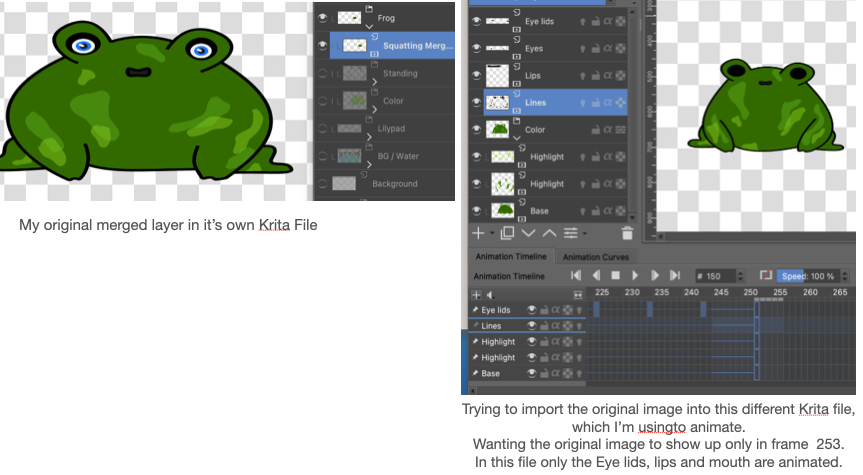This screenshot has width=863, height=475.
Task: Click the Duplicate Layer icon
Action: point(507,232)
